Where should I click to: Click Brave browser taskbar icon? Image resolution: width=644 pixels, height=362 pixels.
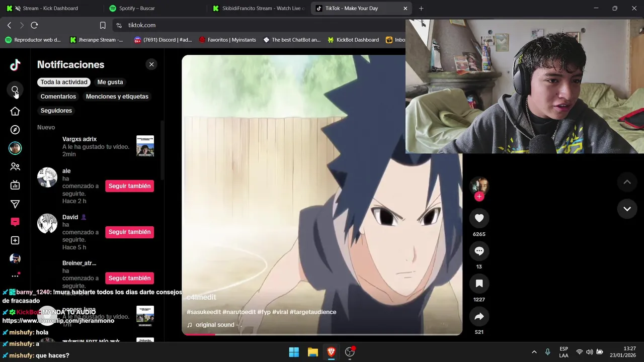[x=331, y=352]
